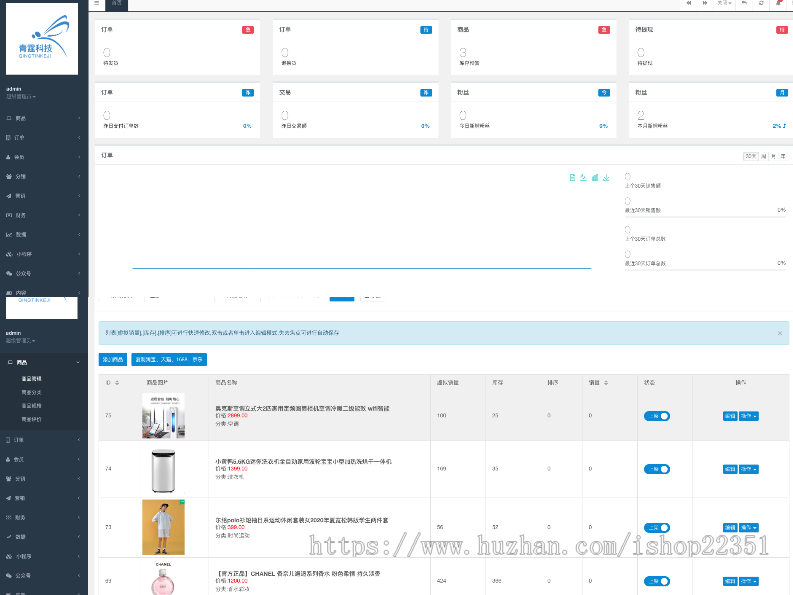Click the edit button for product ID 74
793x595 pixels.
click(729, 468)
